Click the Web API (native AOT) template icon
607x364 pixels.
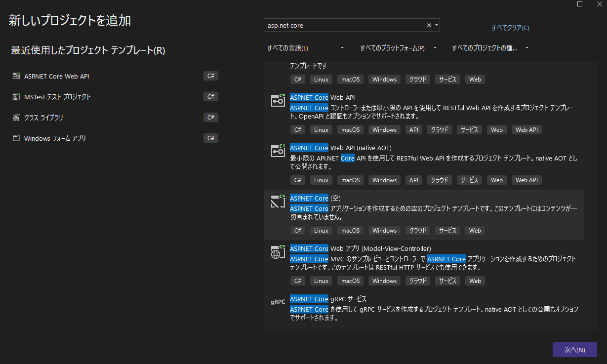[x=278, y=151]
